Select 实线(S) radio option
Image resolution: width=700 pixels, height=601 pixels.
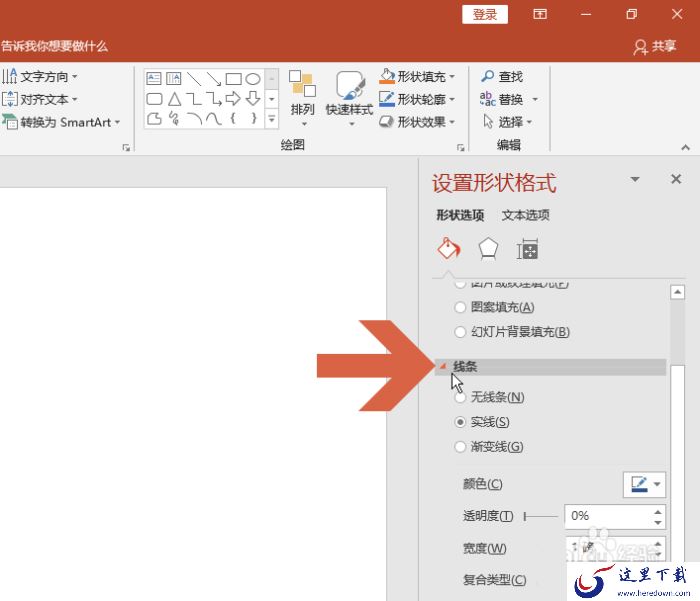point(482,422)
